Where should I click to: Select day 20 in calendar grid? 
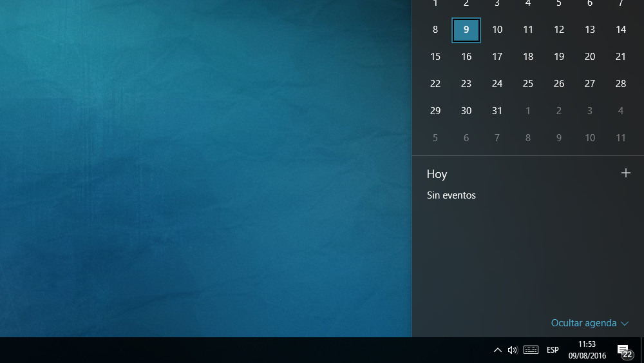click(x=590, y=57)
